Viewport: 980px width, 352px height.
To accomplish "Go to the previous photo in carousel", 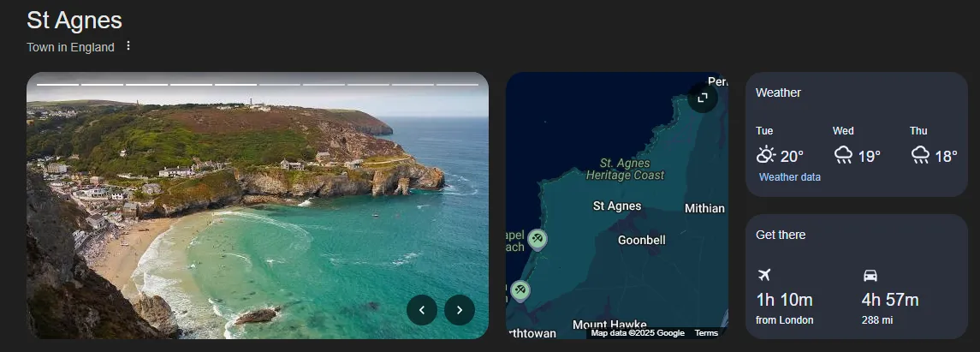I will pyautogui.click(x=422, y=310).
